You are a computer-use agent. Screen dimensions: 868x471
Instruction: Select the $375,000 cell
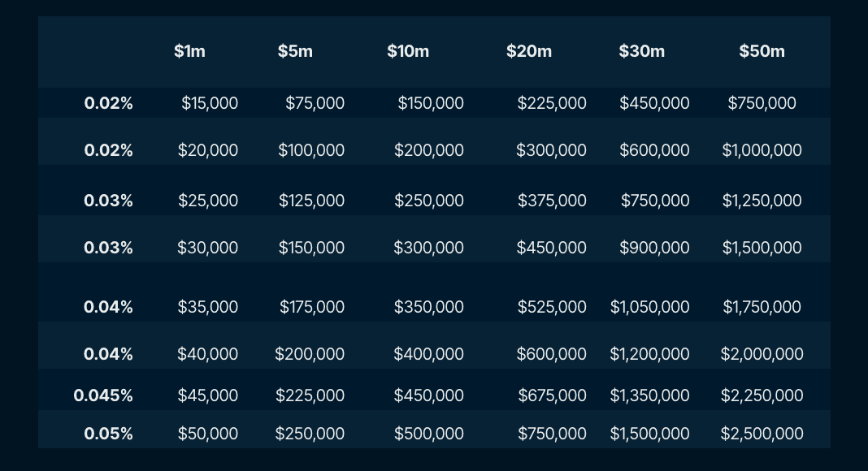tap(552, 201)
